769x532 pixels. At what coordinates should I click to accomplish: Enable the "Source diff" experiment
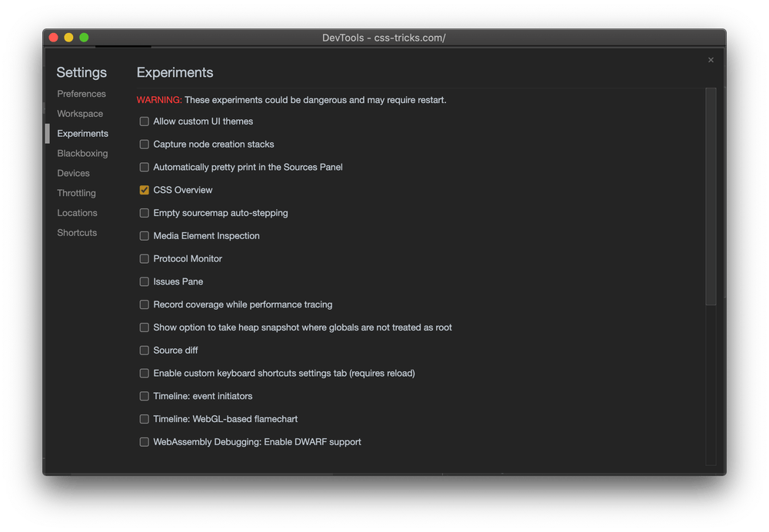tap(144, 350)
